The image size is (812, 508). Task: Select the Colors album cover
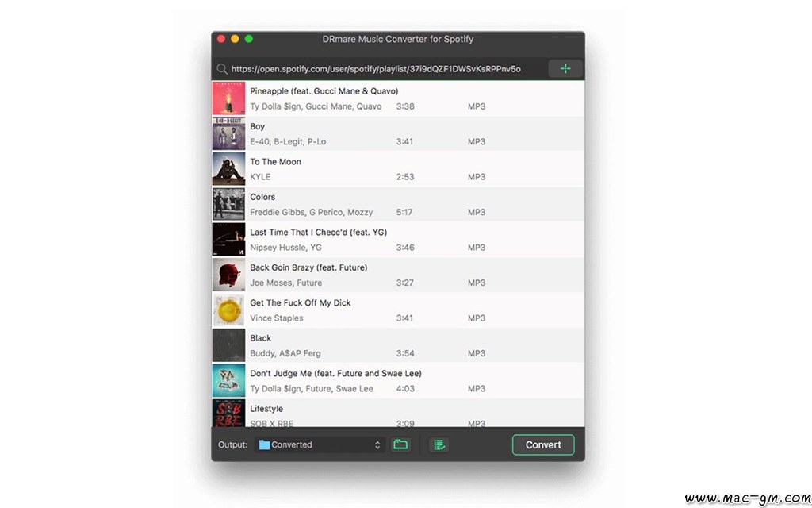point(228,204)
